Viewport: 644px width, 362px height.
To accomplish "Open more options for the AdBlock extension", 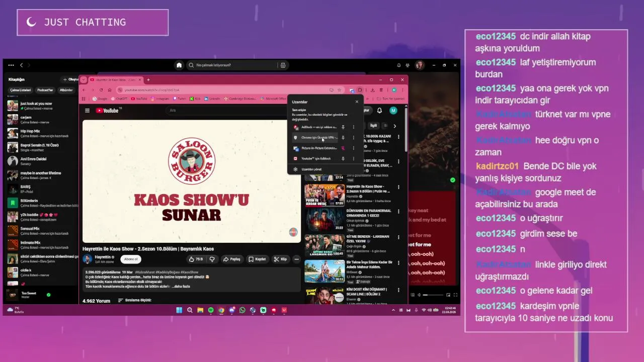I will tap(353, 127).
